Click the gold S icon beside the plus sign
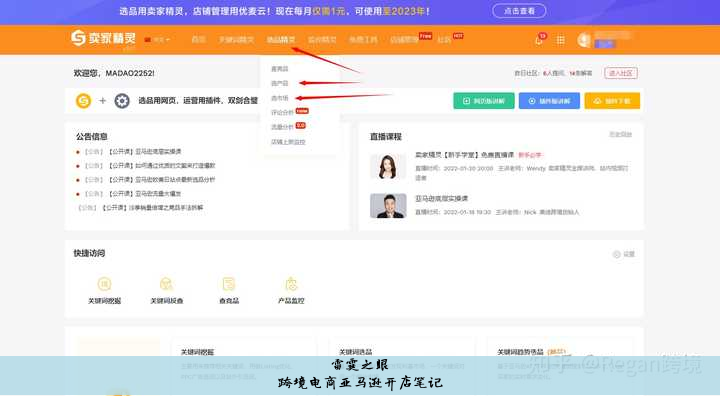This screenshot has width=720, height=396. (84, 101)
